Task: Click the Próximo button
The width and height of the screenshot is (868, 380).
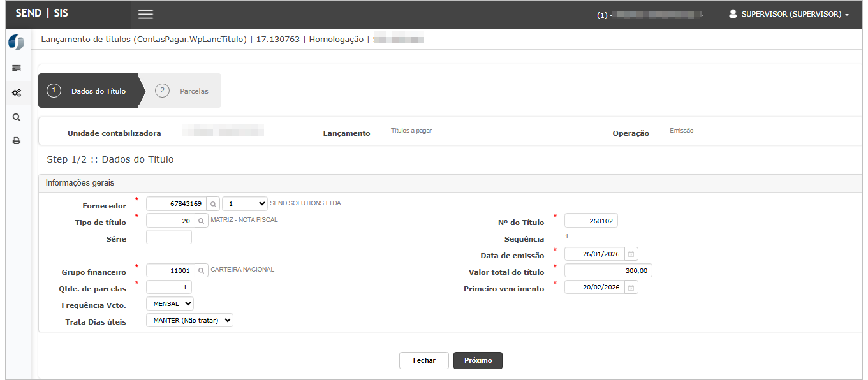Action: coord(478,361)
